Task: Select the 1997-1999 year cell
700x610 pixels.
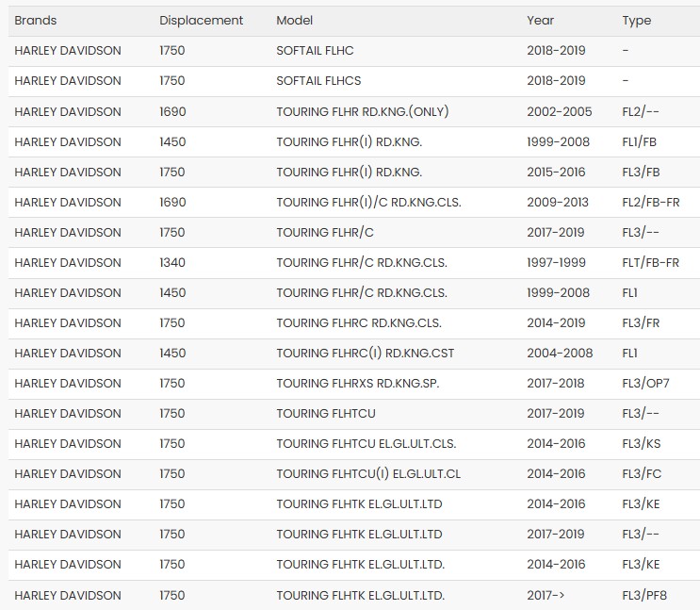Action: [x=556, y=262]
